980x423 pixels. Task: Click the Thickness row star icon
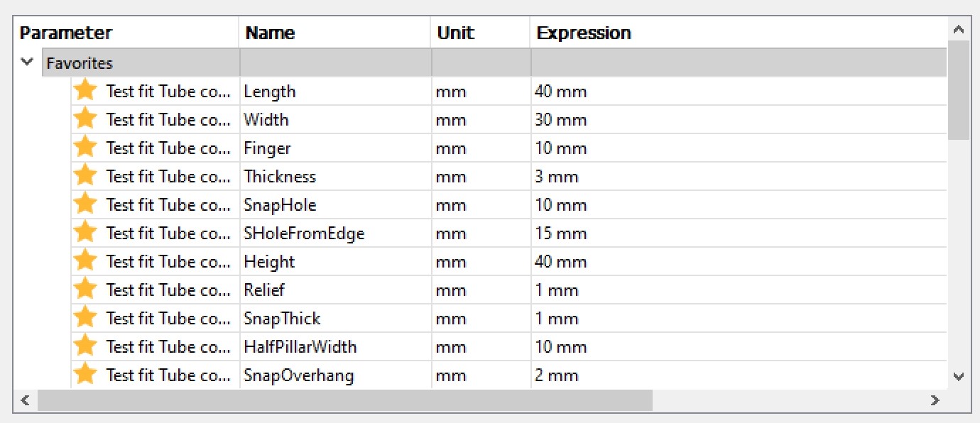pyautogui.click(x=85, y=175)
